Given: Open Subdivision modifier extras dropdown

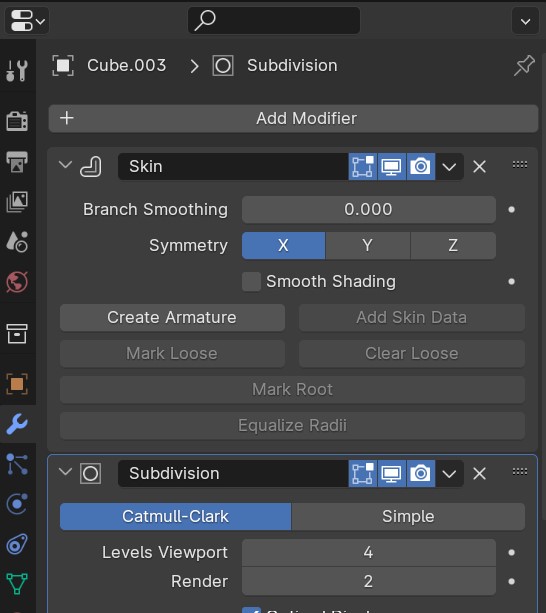Looking at the screenshot, I should (449, 473).
